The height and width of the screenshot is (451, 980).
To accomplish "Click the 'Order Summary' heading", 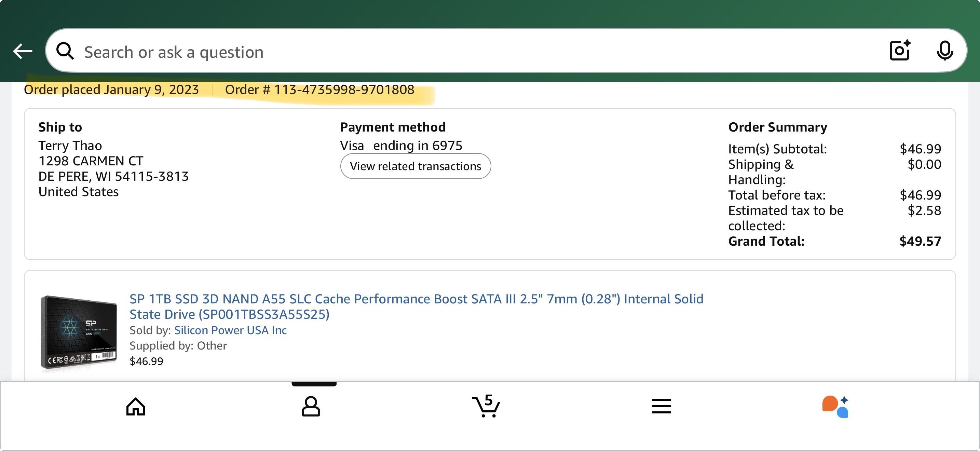I will (x=778, y=127).
